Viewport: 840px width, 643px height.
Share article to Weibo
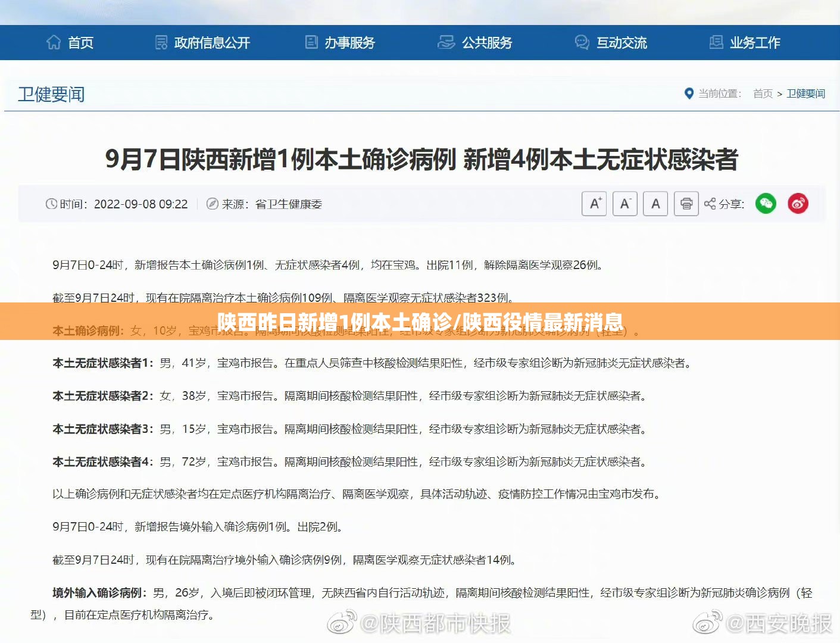click(798, 204)
